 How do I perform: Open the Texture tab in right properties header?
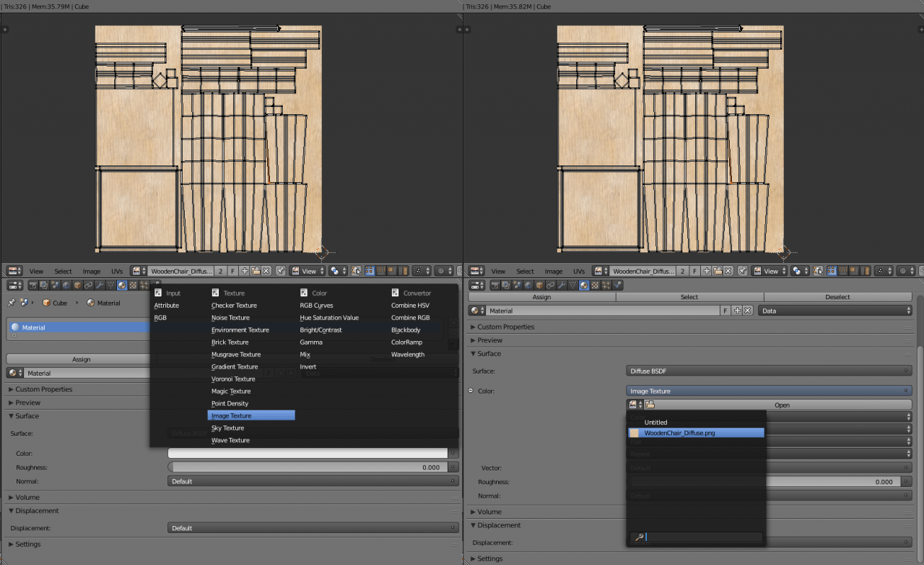click(595, 285)
